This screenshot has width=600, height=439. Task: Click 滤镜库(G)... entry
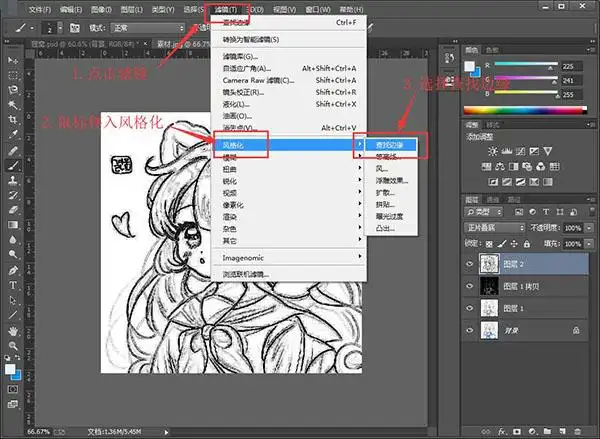[x=289, y=57]
